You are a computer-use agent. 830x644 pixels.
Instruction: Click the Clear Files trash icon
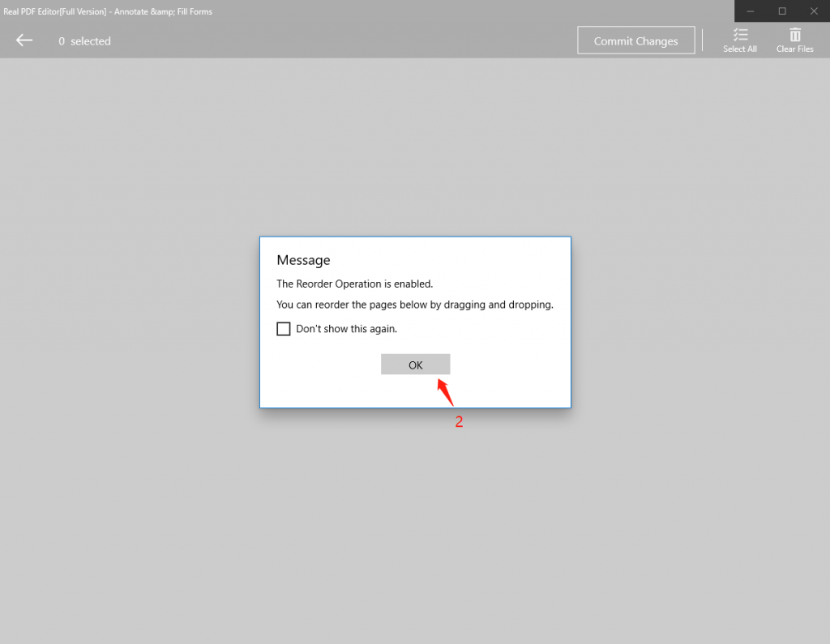pyautogui.click(x=795, y=35)
